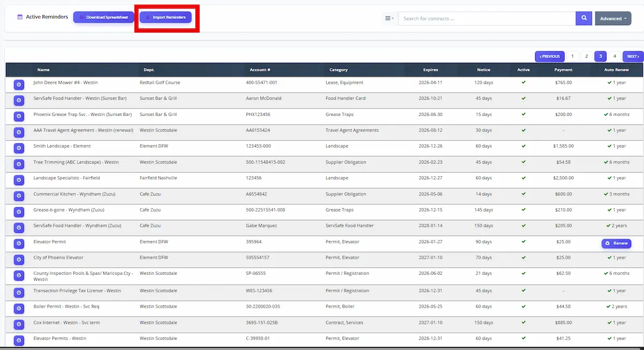Toggle Active checkmark for City of Phoenix Elevator
The image size is (644, 350).
[x=523, y=258]
